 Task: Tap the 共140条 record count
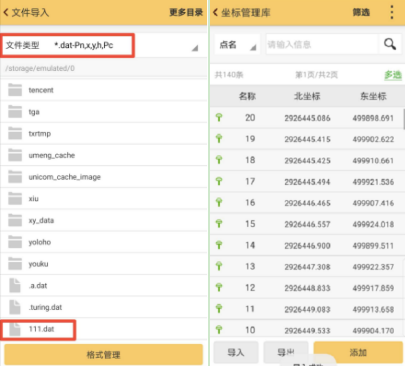229,75
